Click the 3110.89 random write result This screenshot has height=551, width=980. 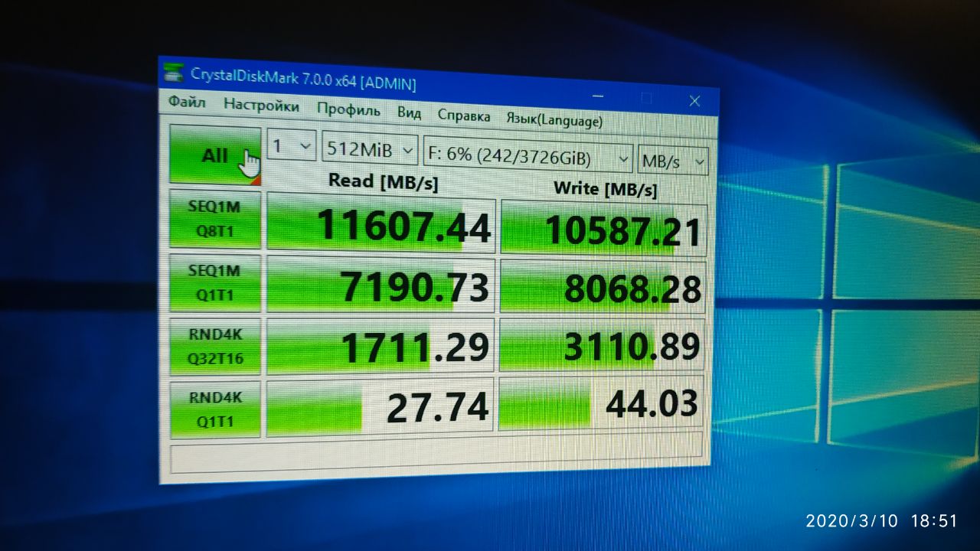coord(602,347)
